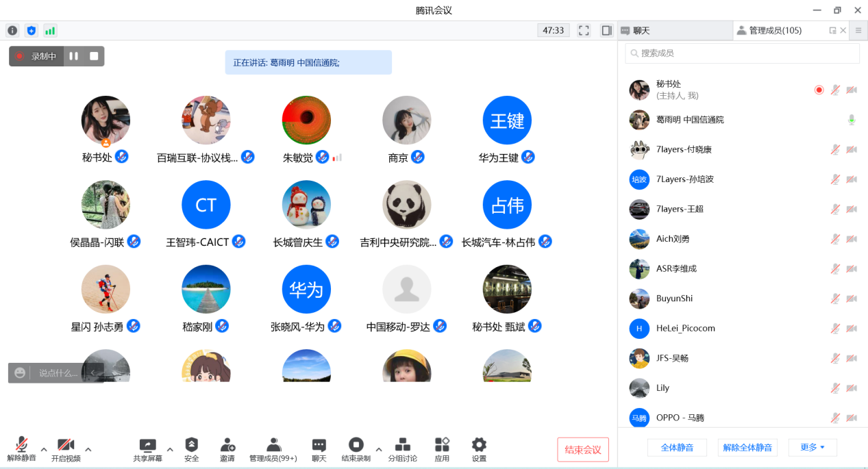Enter fullscreen mode with the fullscreen icon
The image size is (868, 469).
click(x=584, y=30)
